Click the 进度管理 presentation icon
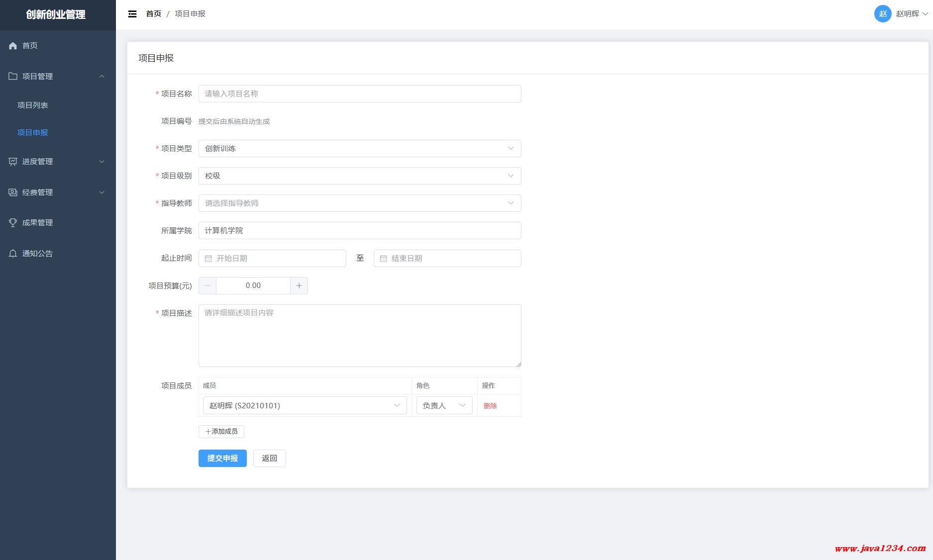 pyautogui.click(x=13, y=162)
